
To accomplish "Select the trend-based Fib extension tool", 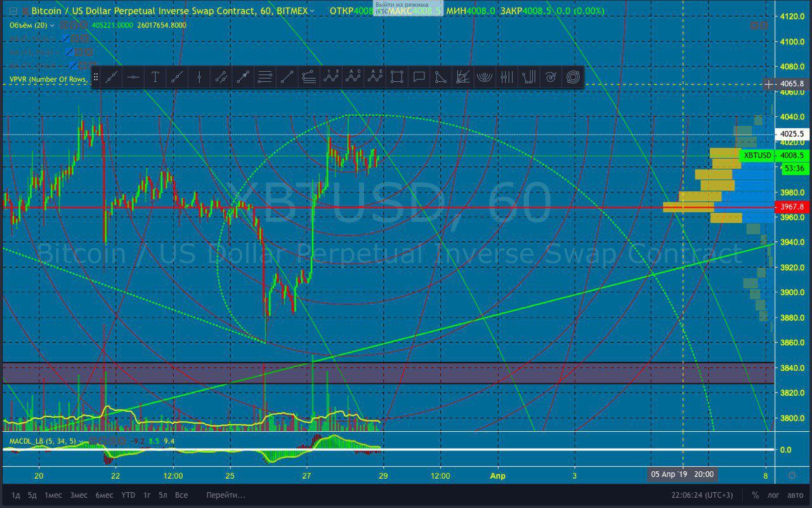I will click(x=309, y=77).
